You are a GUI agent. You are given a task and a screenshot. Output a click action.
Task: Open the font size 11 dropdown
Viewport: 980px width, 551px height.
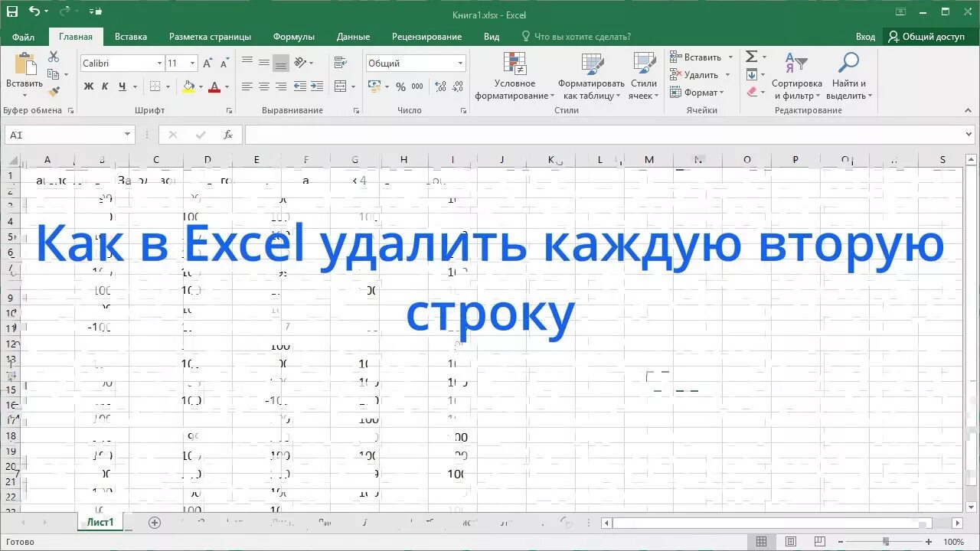[192, 64]
